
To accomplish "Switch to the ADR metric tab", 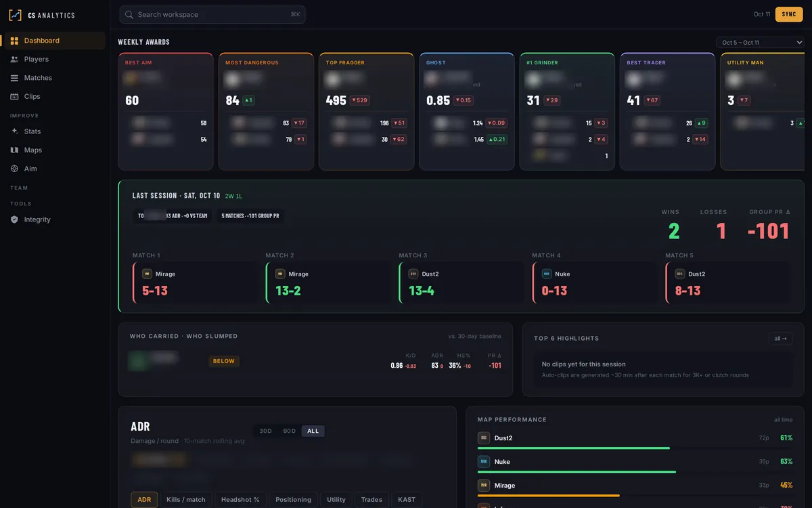I will tap(144, 500).
